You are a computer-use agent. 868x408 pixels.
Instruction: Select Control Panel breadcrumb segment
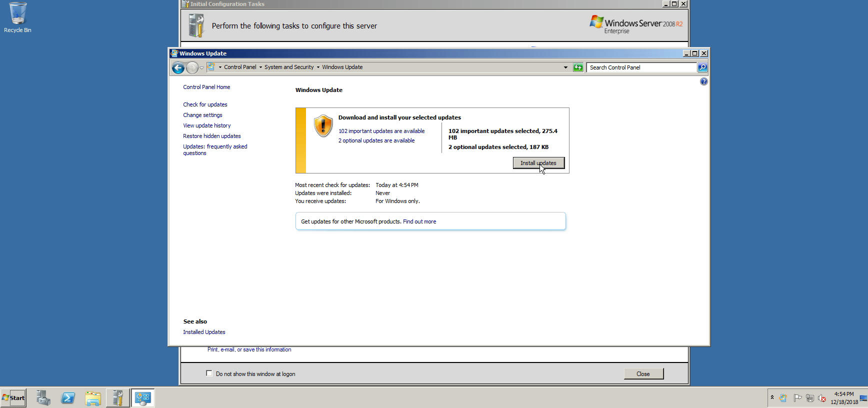[x=240, y=67]
